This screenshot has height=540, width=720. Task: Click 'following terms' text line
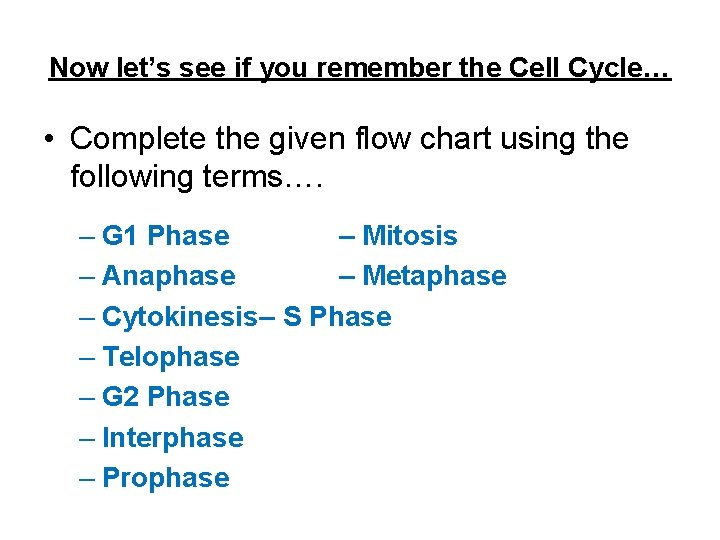tap(197, 177)
